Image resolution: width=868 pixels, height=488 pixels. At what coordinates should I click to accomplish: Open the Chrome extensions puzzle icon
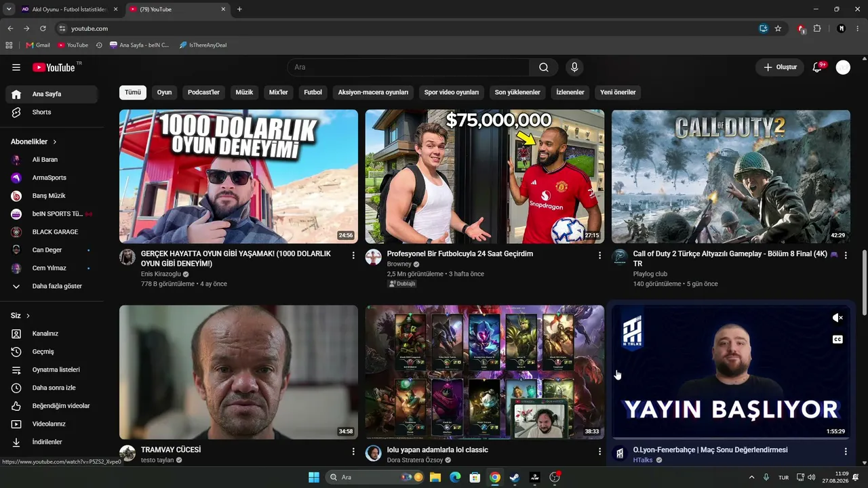tap(817, 28)
